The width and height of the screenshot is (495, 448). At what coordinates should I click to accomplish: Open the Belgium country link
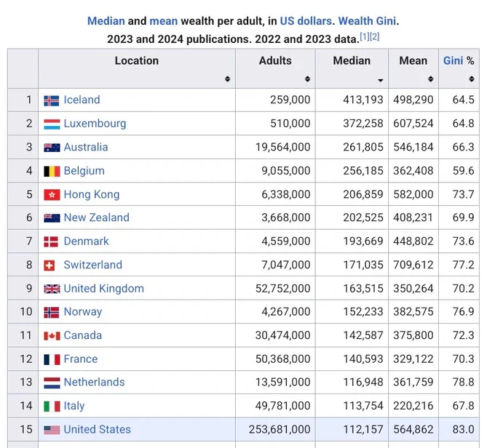pos(84,171)
